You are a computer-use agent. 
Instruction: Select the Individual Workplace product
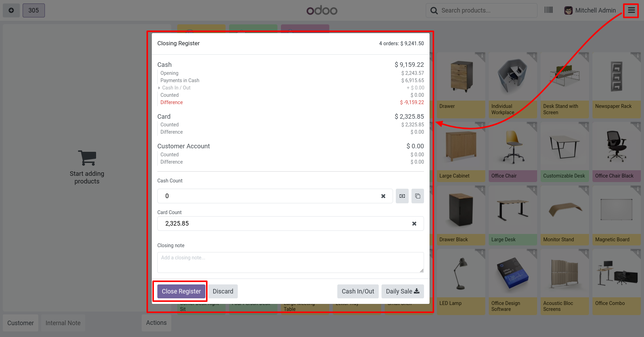(513, 85)
